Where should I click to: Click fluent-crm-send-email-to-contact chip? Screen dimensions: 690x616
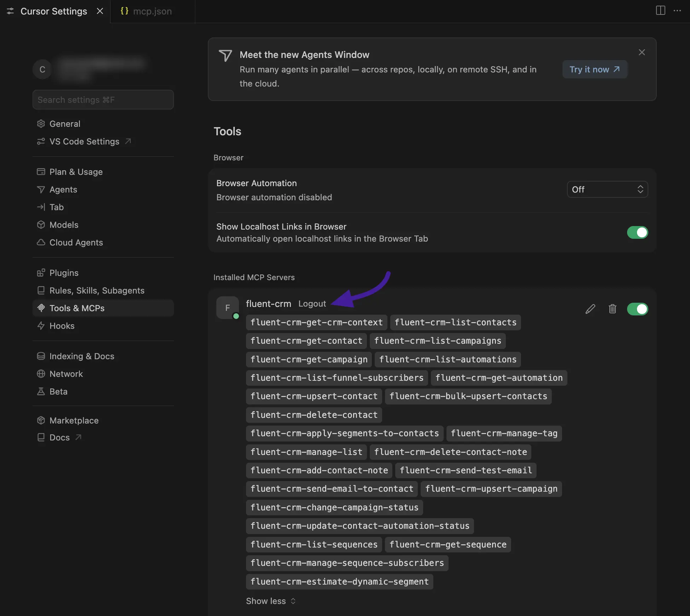pyautogui.click(x=332, y=488)
